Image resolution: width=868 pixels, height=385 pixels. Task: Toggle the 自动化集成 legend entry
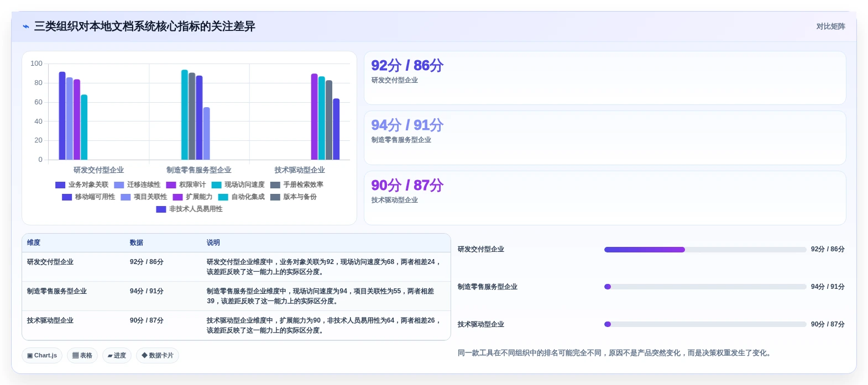pyautogui.click(x=242, y=197)
